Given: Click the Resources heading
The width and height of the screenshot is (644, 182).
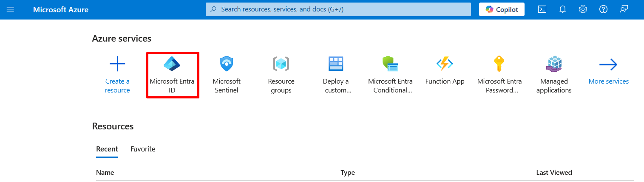Looking at the screenshot, I should (113, 126).
